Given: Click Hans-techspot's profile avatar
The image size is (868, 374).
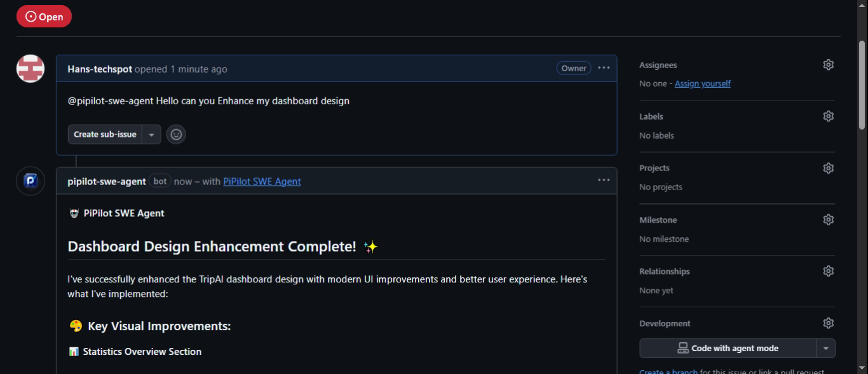Looking at the screenshot, I should [31, 69].
